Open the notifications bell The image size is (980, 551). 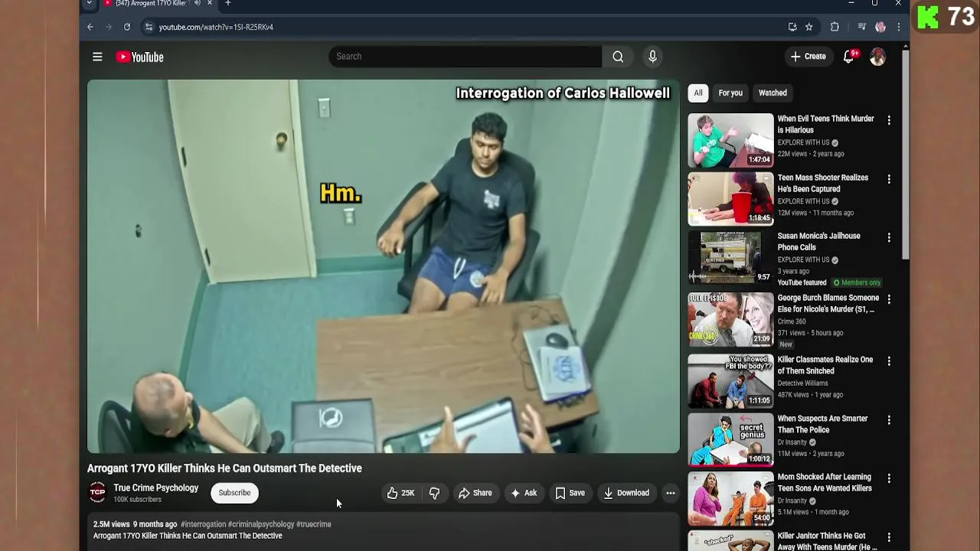(x=848, y=57)
